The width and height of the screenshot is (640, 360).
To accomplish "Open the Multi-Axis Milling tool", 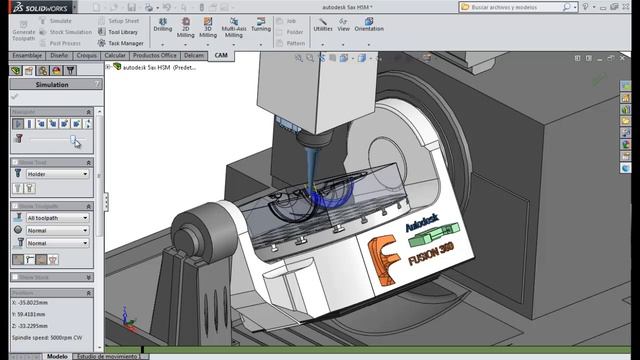I will 234,28.
